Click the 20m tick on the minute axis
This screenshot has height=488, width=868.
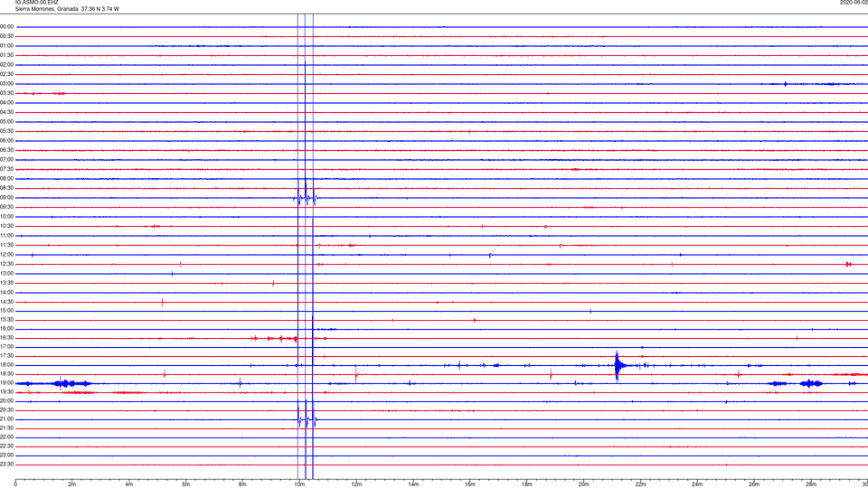tap(584, 484)
